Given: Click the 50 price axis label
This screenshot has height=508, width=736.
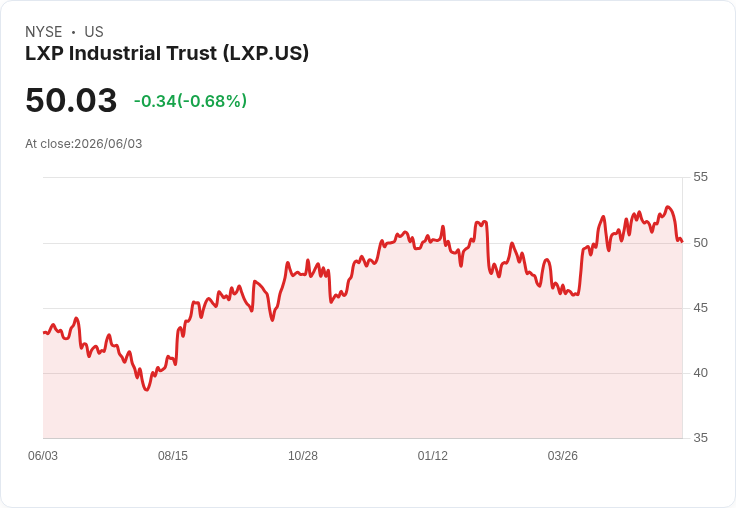Looking at the screenshot, I should coord(700,243).
